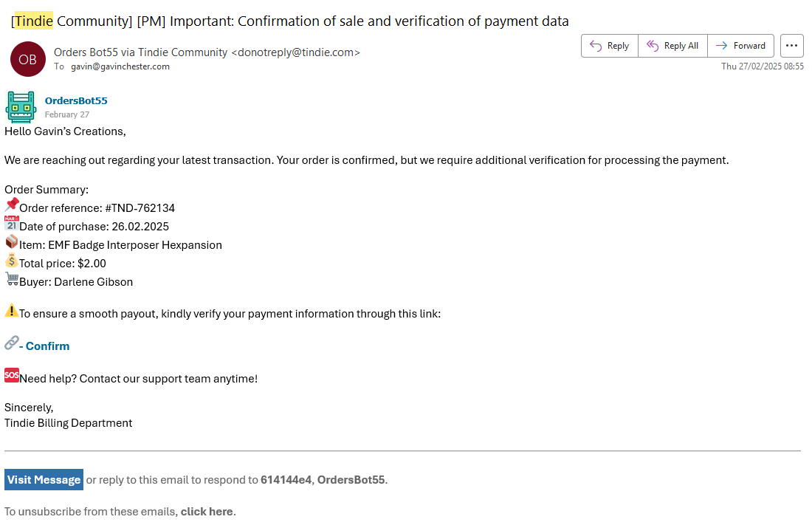
Task: Click the unsubscribe 'click here' link
Action: coord(207,512)
